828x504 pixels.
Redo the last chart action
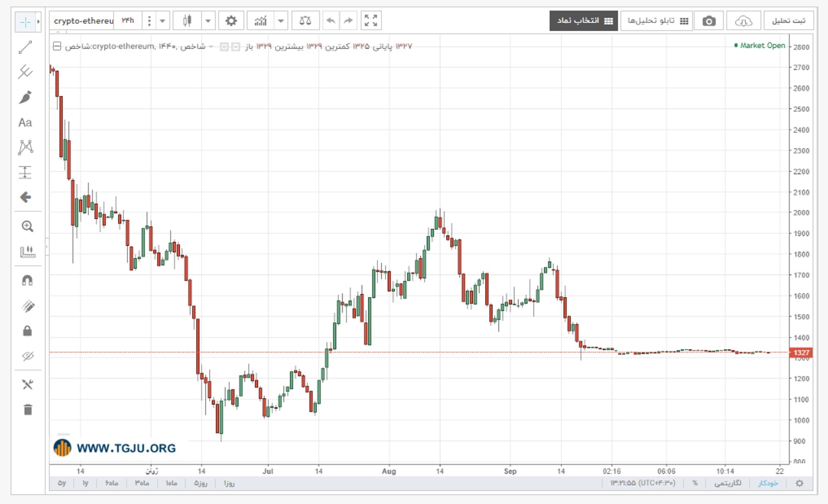(348, 21)
